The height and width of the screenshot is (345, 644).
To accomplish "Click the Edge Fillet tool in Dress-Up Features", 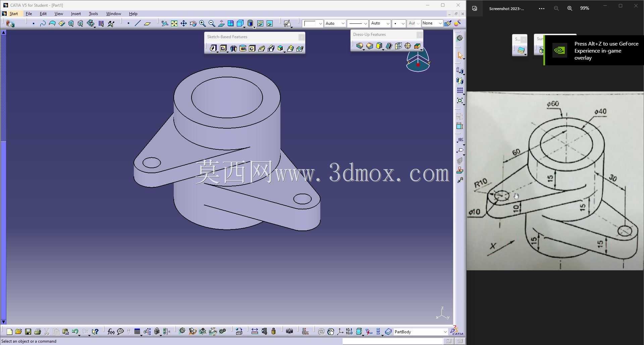I will 360,46.
